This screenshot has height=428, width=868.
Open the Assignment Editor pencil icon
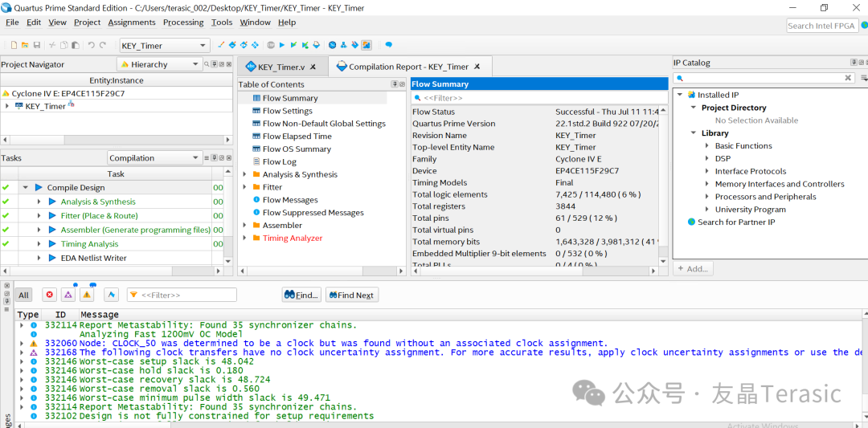tap(221, 45)
